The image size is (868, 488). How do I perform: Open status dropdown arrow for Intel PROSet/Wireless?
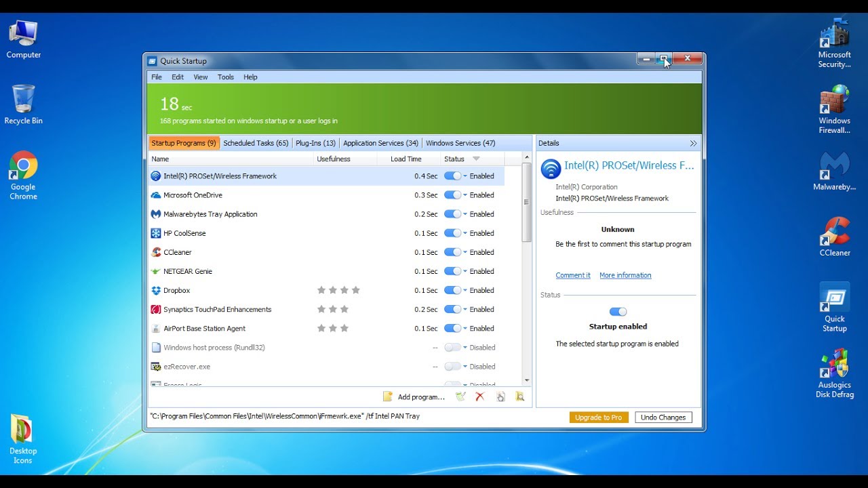click(x=465, y=176)
